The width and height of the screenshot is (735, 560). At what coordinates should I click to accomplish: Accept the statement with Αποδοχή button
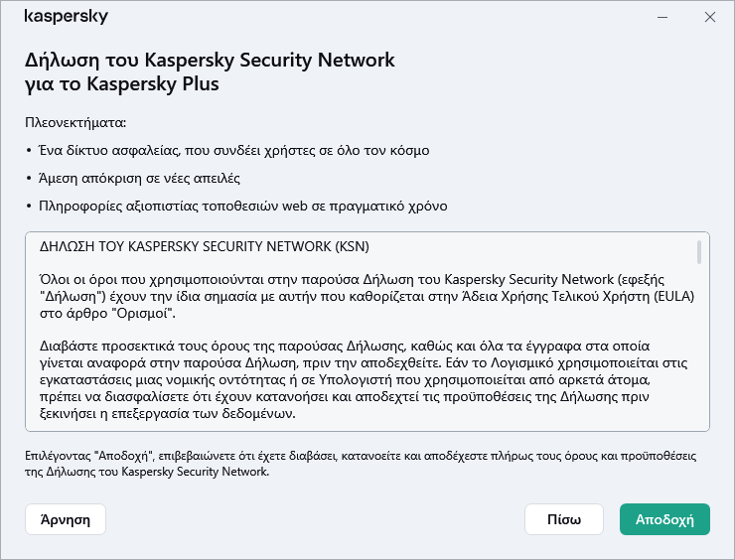coord(663,519)
